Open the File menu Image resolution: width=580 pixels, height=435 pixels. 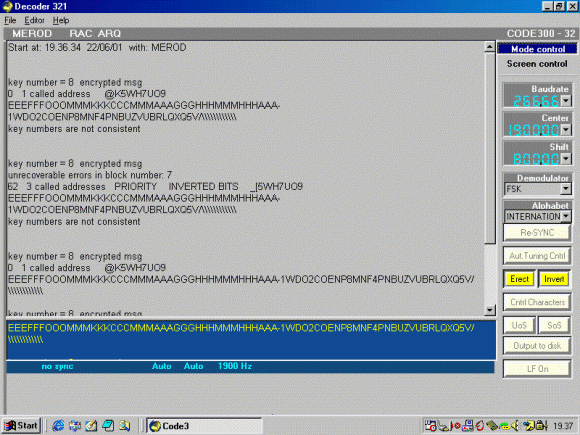point(10,20)
